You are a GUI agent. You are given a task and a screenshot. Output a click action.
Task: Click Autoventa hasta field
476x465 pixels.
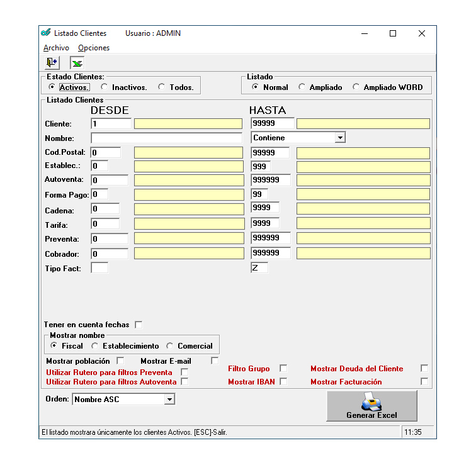tap(271, 180)
